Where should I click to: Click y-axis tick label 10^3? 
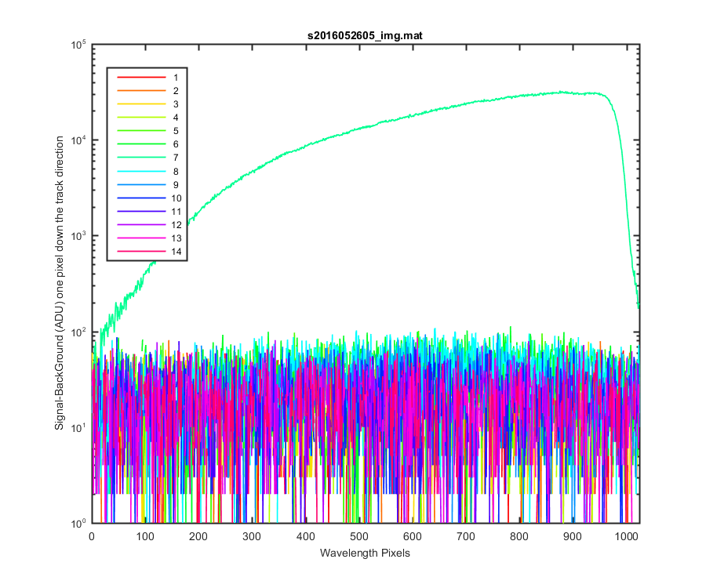(x=78, y=237)
